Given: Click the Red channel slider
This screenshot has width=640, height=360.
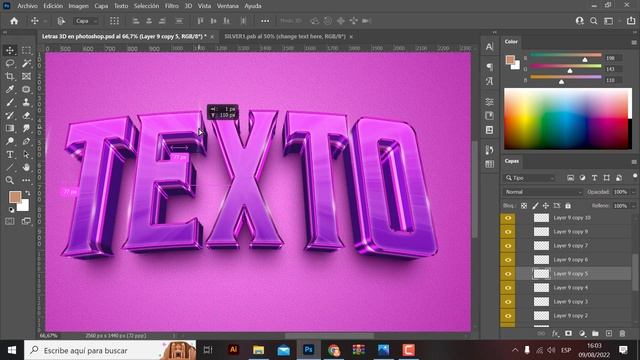Looking at the screenshot, I should click(566, 56).
